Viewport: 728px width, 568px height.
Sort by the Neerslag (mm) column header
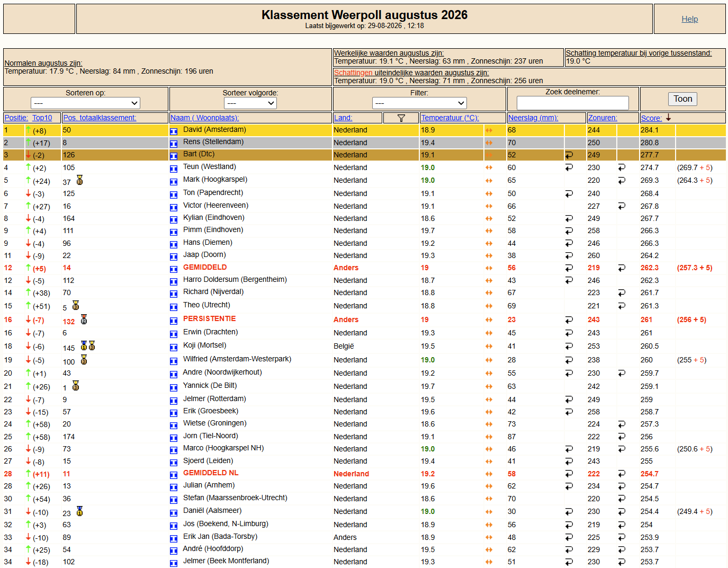[533, 118]
